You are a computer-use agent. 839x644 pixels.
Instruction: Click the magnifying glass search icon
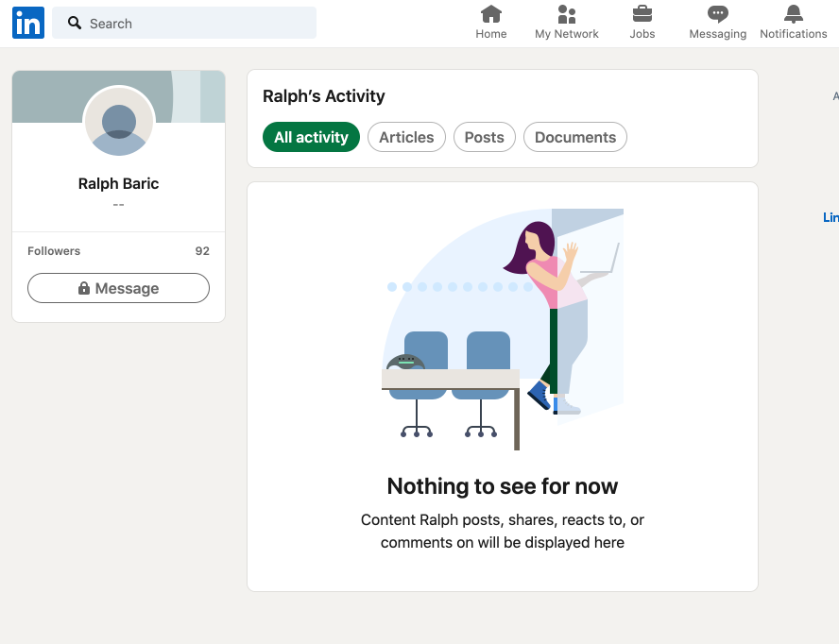pyautogui.click(x=75, y=24)
